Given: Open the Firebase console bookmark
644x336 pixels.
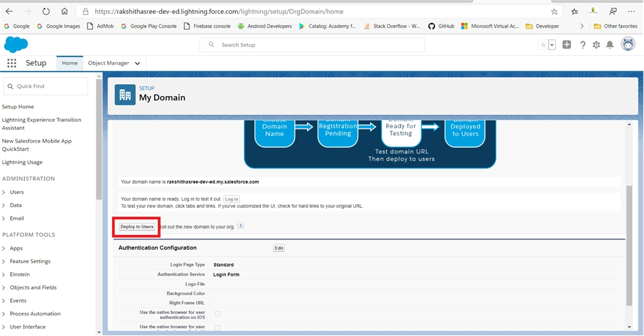Looking at the screenshot, I should [x=207, y=26].
